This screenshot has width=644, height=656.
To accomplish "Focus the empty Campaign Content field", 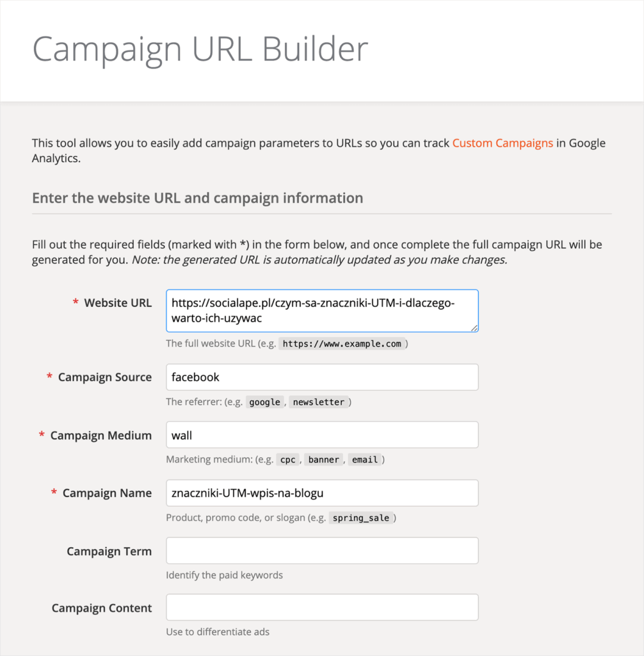I will click(322, 607).
